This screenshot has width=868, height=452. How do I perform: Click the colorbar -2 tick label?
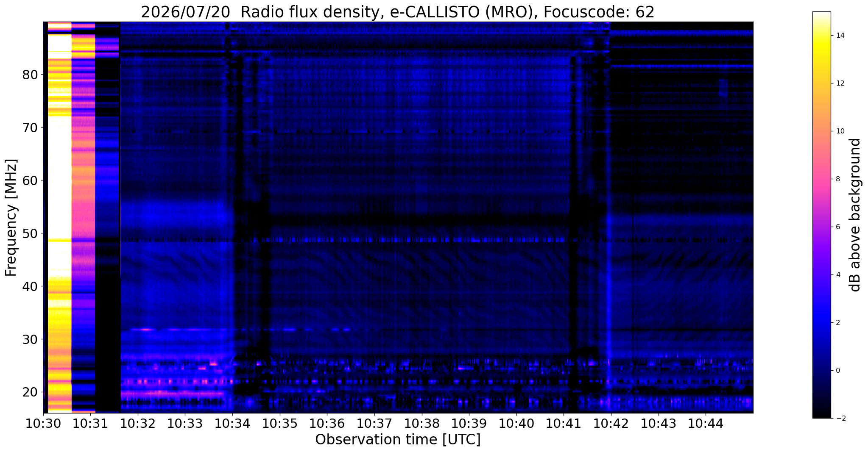click(839, 418)
